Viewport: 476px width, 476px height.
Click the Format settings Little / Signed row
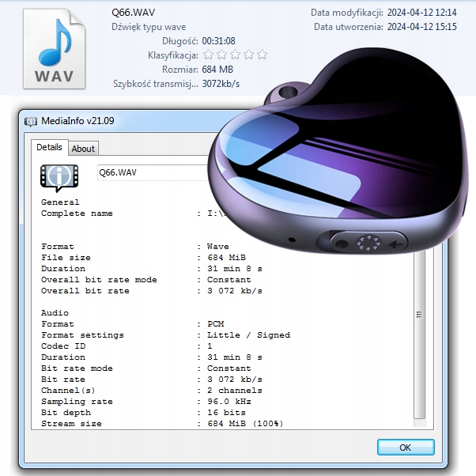coord(165,335)
